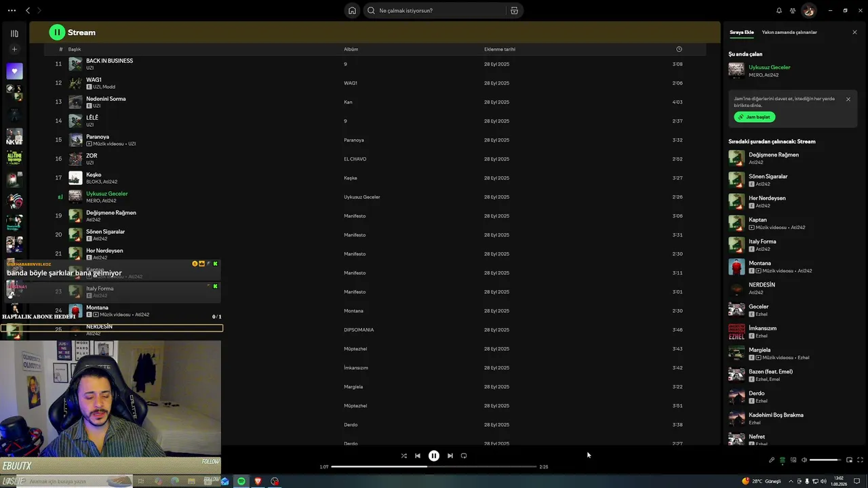Close the queue panel

[854, 32]
